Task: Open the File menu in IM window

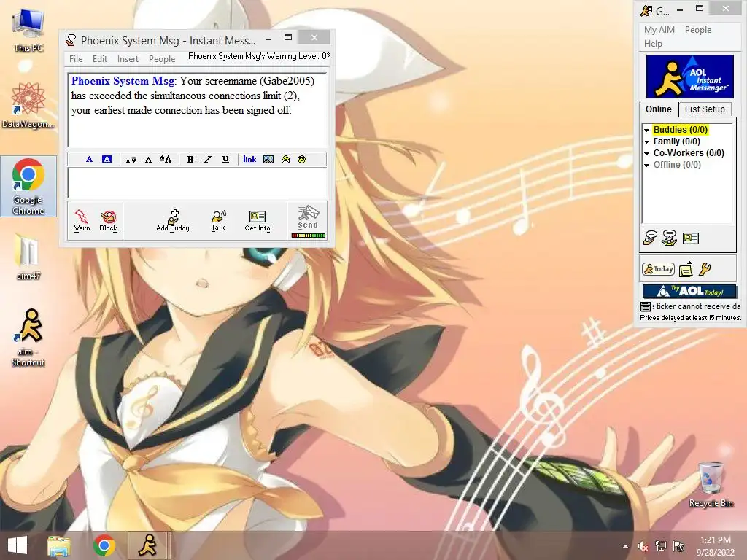Action: [x=76, y=59]
